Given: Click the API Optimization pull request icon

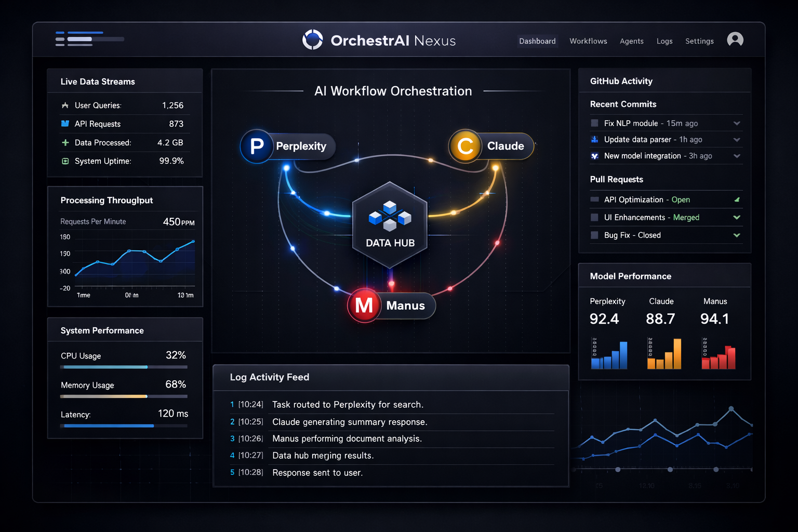Looking at the screenshot, I should click(594, 199).
